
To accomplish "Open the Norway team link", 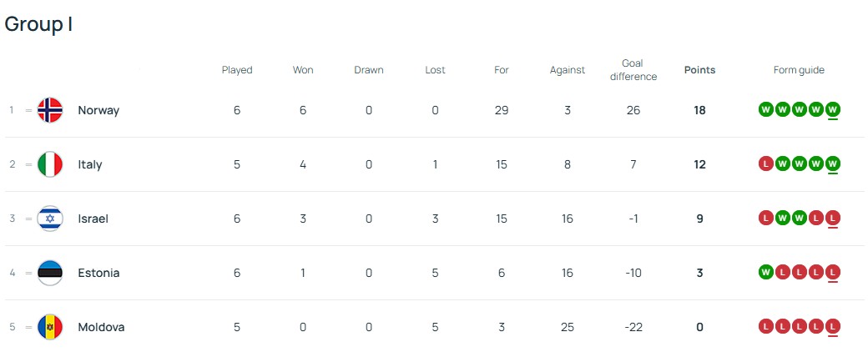I will (x=98, y=110).
